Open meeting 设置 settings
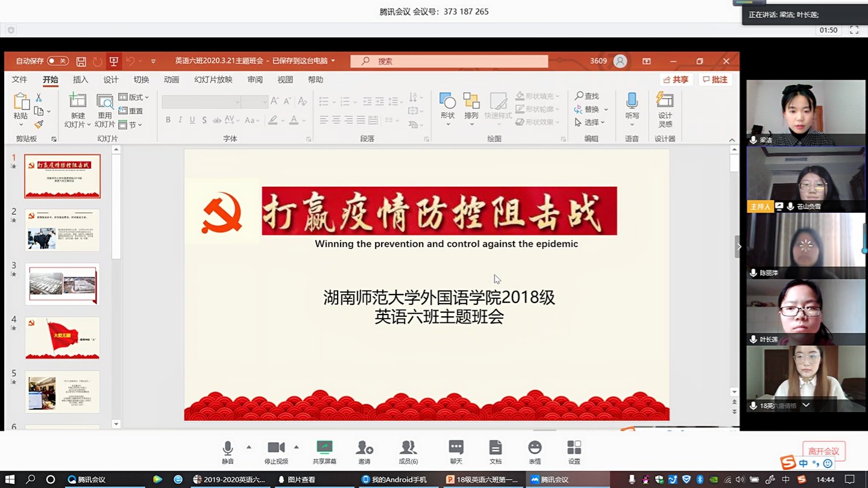 [x=574, y=448]
